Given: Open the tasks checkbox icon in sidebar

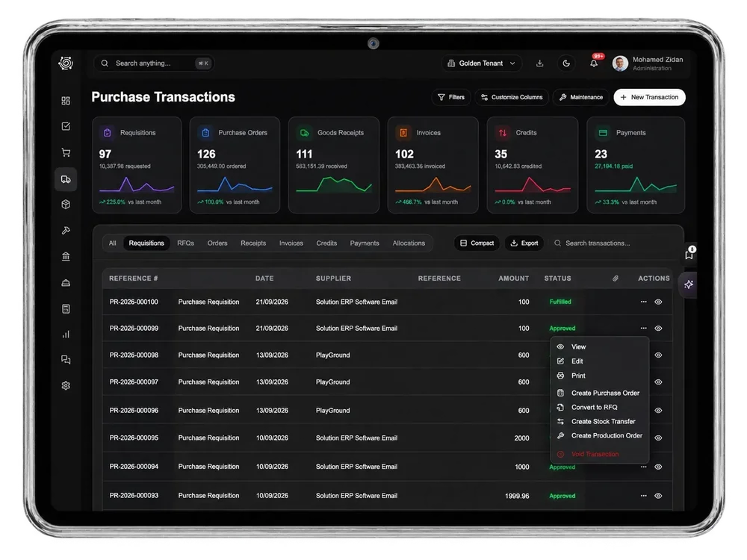Looking at the screenshot, I should point(66,126).
